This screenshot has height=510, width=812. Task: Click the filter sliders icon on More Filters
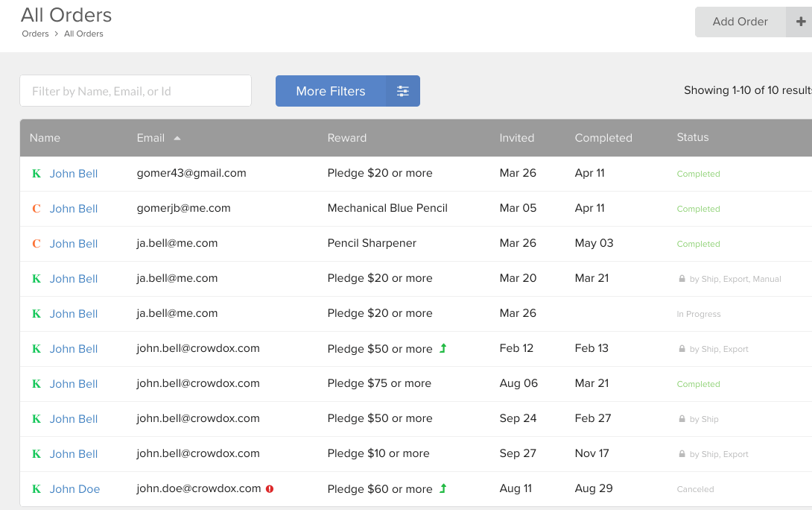point(403,91)
